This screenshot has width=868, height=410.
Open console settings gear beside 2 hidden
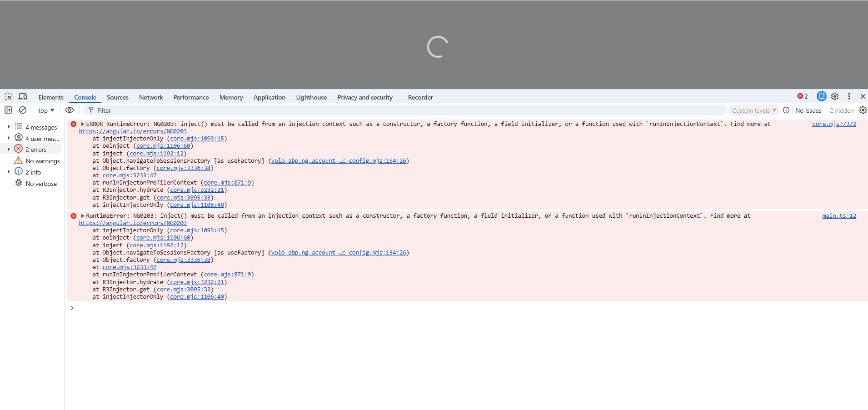pyautogui.click(x=863, y=110)
